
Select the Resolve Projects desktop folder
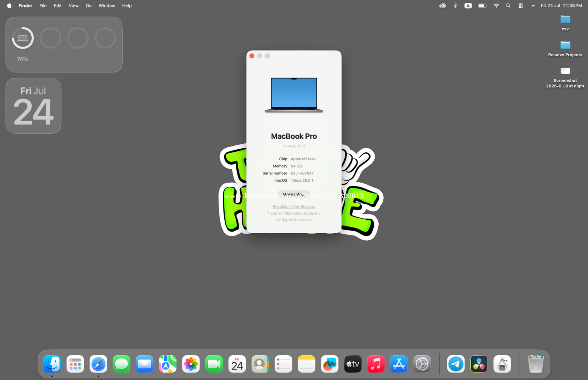click(565, 48)
